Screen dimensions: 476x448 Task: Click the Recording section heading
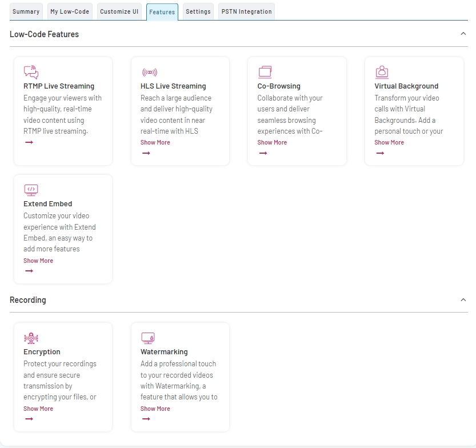point(28,300)
